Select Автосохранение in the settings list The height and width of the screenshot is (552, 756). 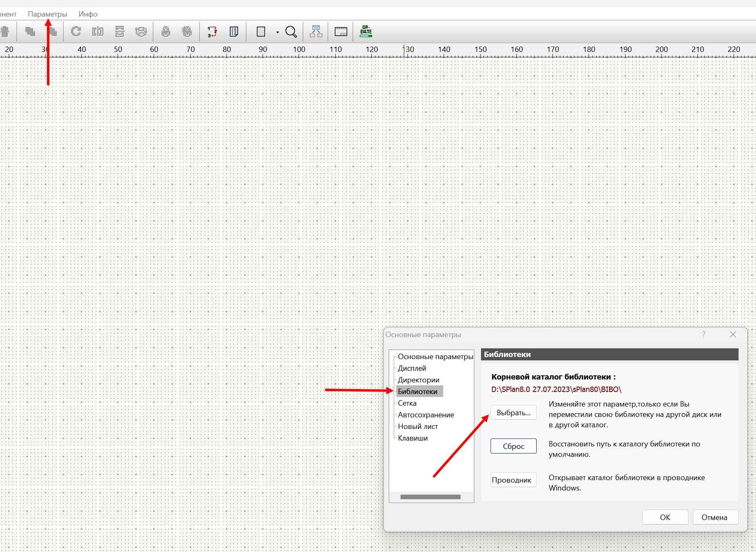426,415
